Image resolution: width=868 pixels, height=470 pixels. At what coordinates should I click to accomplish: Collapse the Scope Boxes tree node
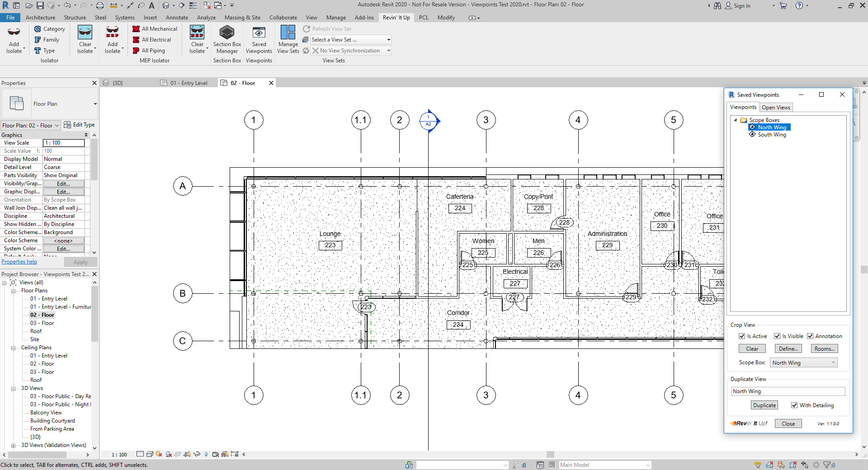coord(736,120)
